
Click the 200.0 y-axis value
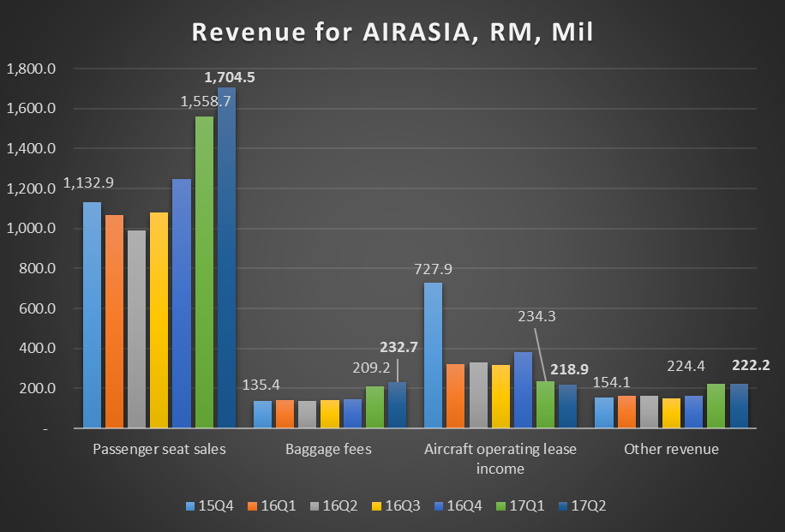coord(38,388)
